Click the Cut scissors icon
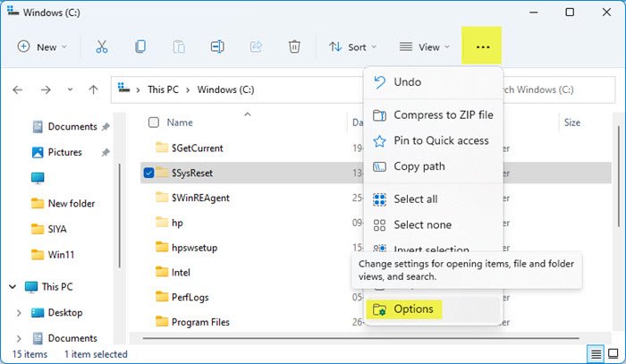626x364 pixels. pos(101,47)
